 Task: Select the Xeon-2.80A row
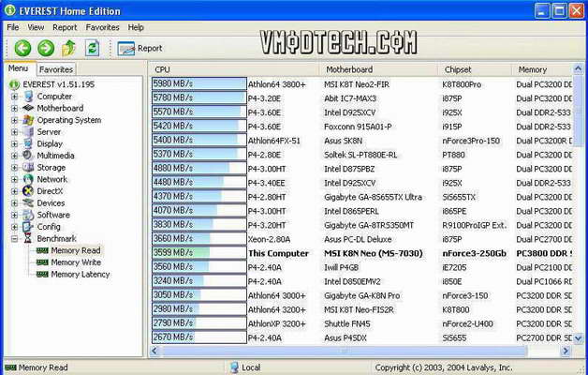point(361,239)
